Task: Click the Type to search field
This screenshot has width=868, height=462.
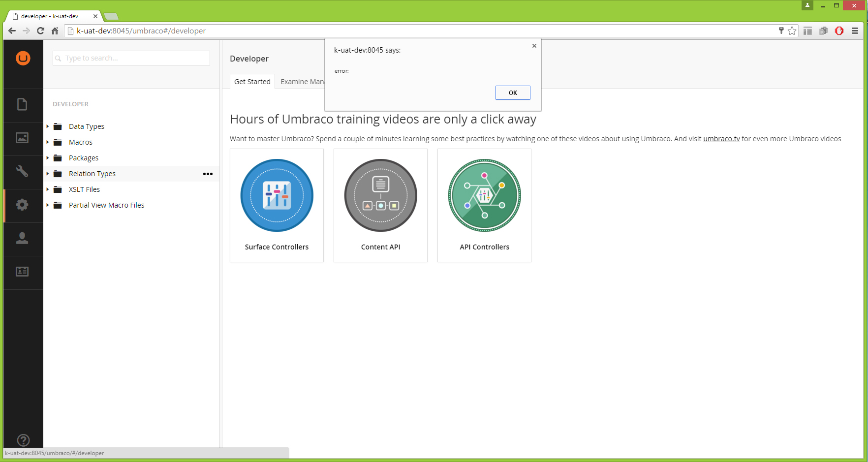Action: pos(131,58)
